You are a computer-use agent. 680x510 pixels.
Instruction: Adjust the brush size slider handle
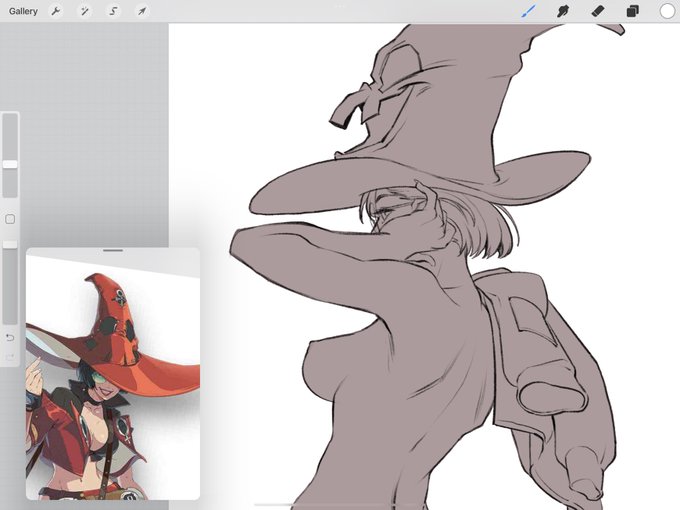pyautogui.click(x=10, y=164)
